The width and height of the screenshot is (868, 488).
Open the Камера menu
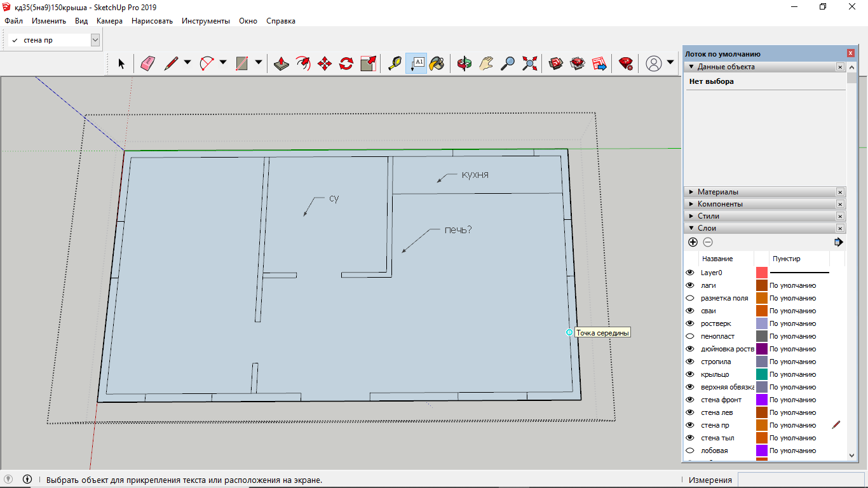[x=109, y=21]
